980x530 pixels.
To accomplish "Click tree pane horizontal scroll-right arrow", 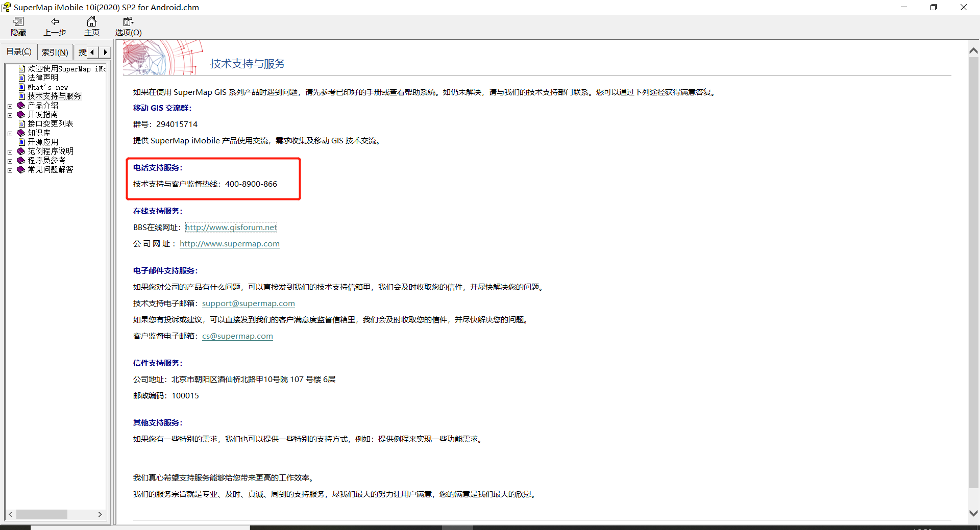I will 100,514.
